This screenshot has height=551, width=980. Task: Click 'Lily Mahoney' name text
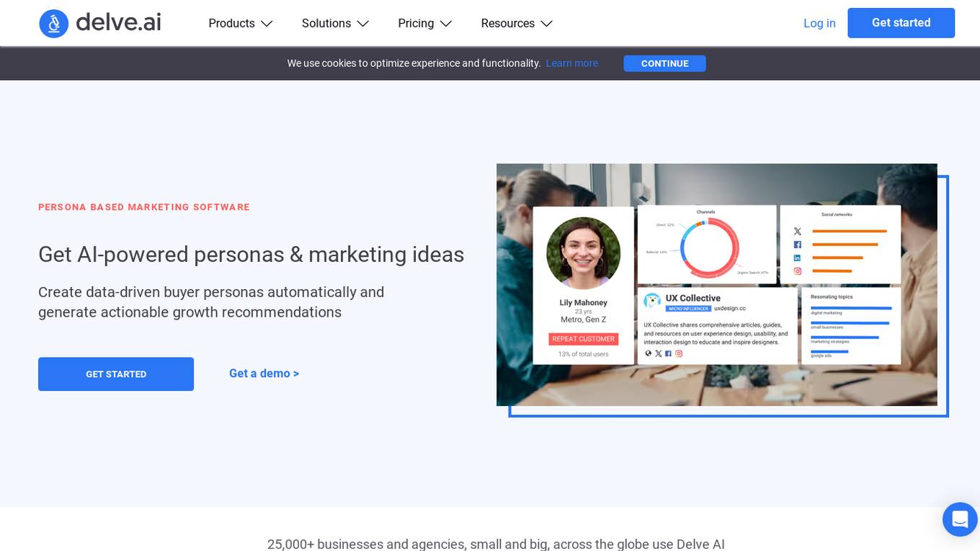click(583, 303)
